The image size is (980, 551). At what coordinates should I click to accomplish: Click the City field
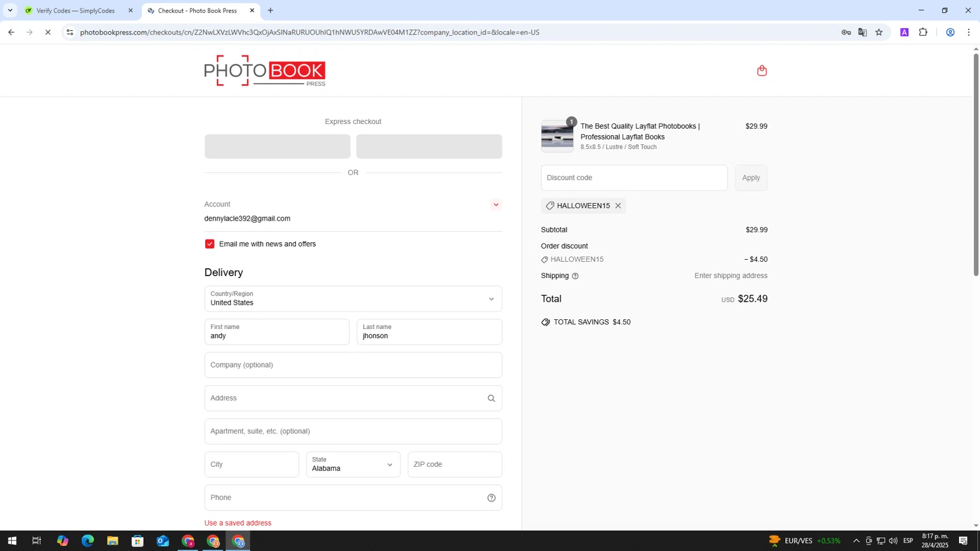(252, 465)
